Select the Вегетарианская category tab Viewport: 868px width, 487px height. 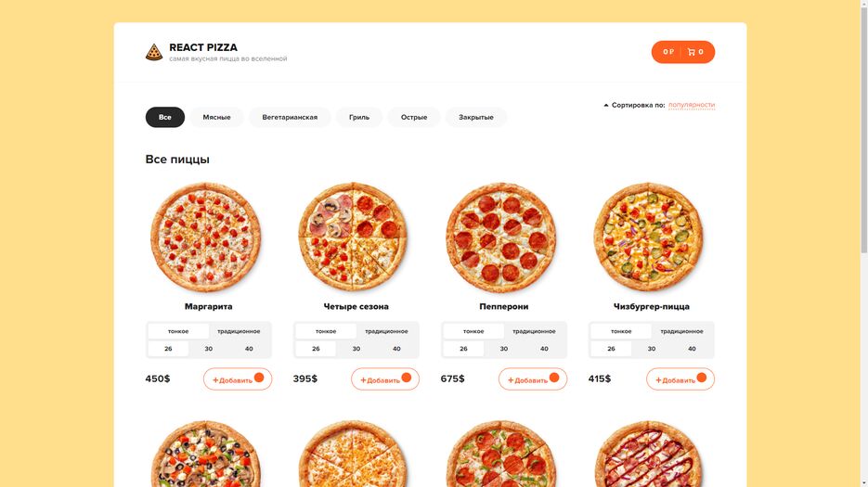coord(290,117)
